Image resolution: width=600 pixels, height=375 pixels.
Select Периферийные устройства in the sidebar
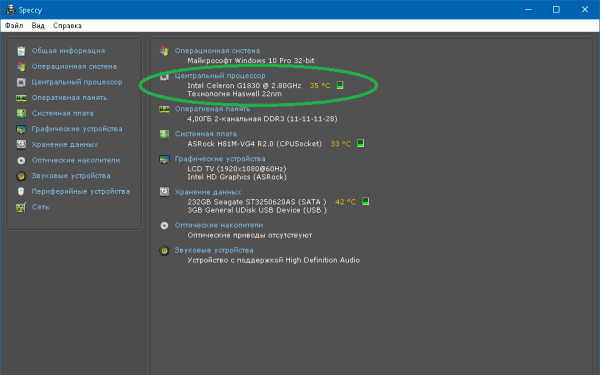(81, 192)
